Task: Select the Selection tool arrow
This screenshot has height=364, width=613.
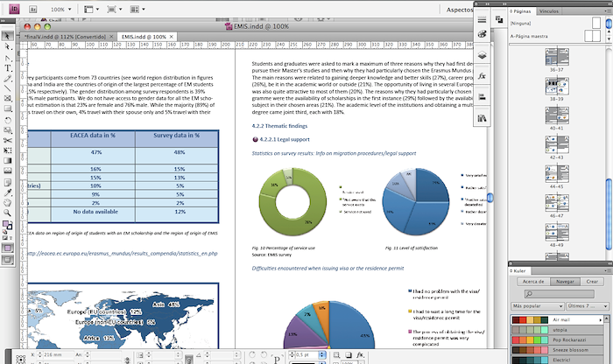Action: tap(7, 36)
